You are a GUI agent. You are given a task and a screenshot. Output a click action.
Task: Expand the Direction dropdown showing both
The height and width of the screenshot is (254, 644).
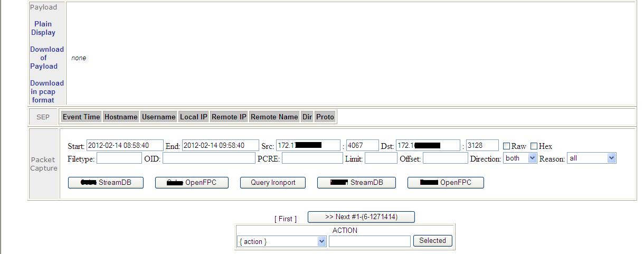point(520,158)
